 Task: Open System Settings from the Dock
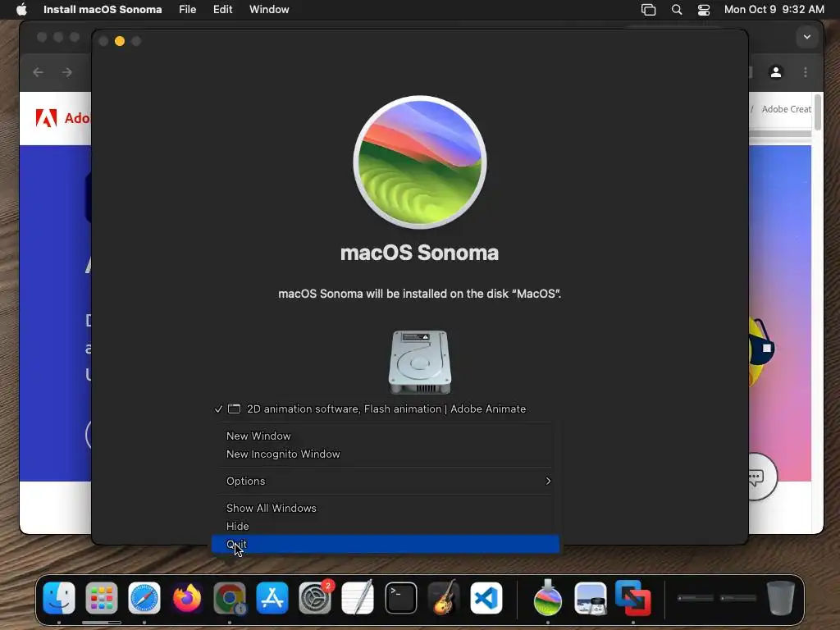315,598
